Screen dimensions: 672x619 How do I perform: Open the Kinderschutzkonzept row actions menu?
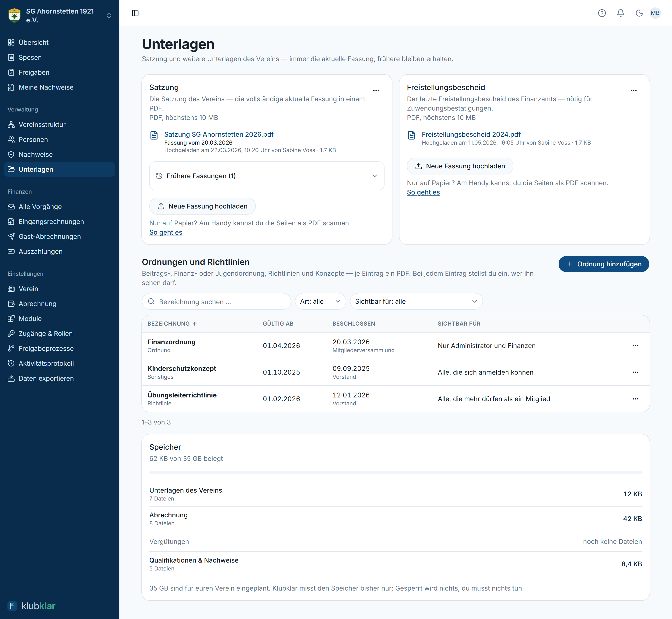[635, 372]
